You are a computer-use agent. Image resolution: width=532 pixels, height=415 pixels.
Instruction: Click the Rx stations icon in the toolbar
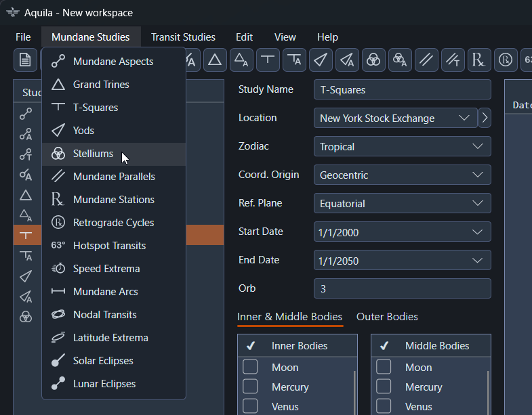coord(479,60)
